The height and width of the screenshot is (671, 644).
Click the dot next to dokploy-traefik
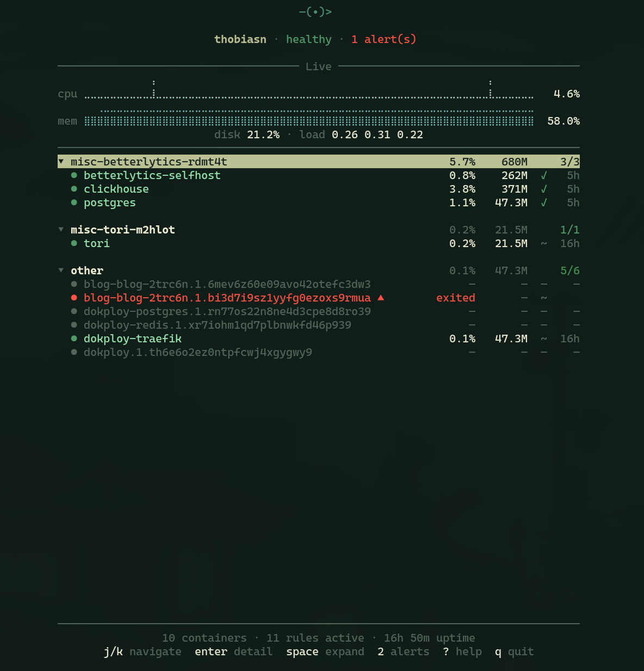(x=74, y=338)
